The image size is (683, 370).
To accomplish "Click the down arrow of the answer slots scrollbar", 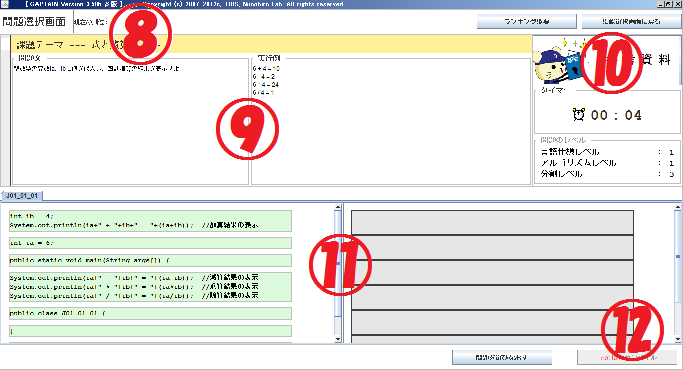I will [678, 339].
